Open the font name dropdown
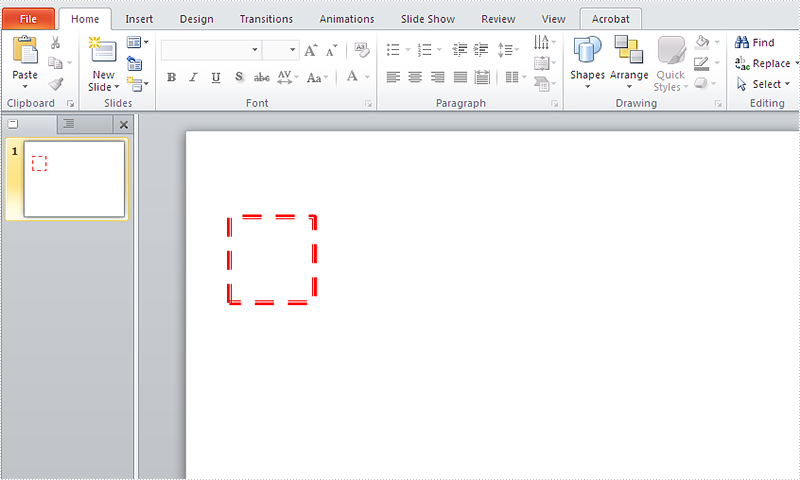 tap(255, 49)
